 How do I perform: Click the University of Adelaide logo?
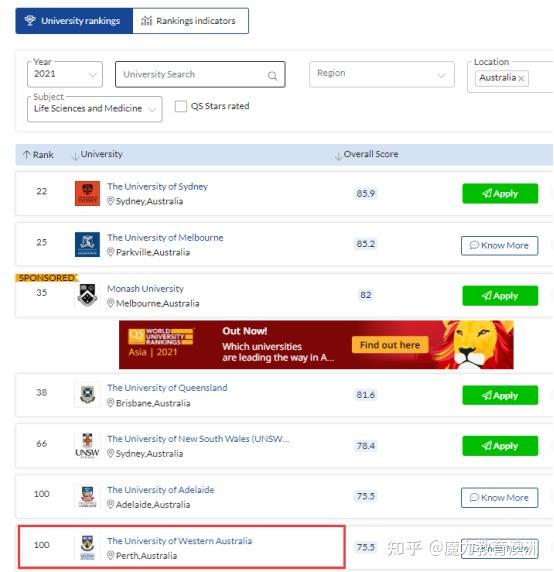87,496
